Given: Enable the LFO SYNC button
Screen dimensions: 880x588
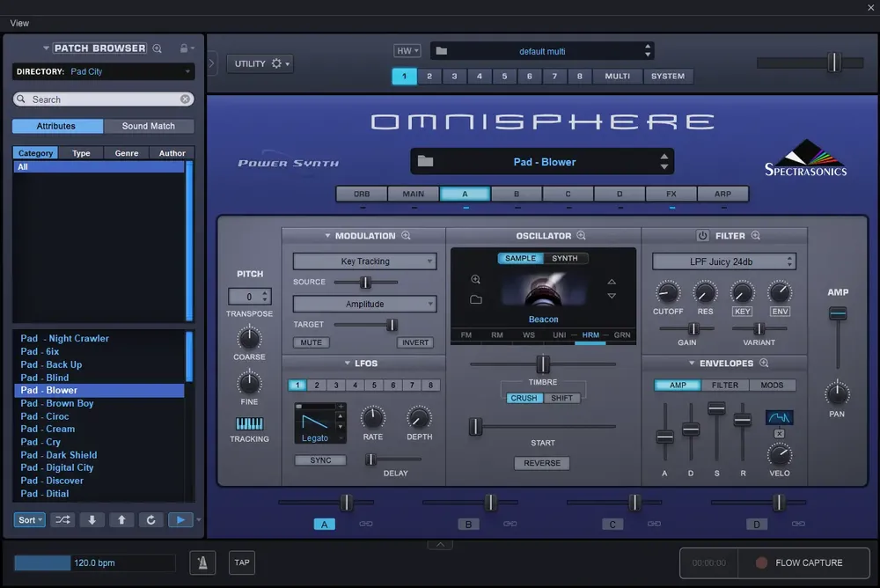Looking at the screenshot, I should (320, 460).
